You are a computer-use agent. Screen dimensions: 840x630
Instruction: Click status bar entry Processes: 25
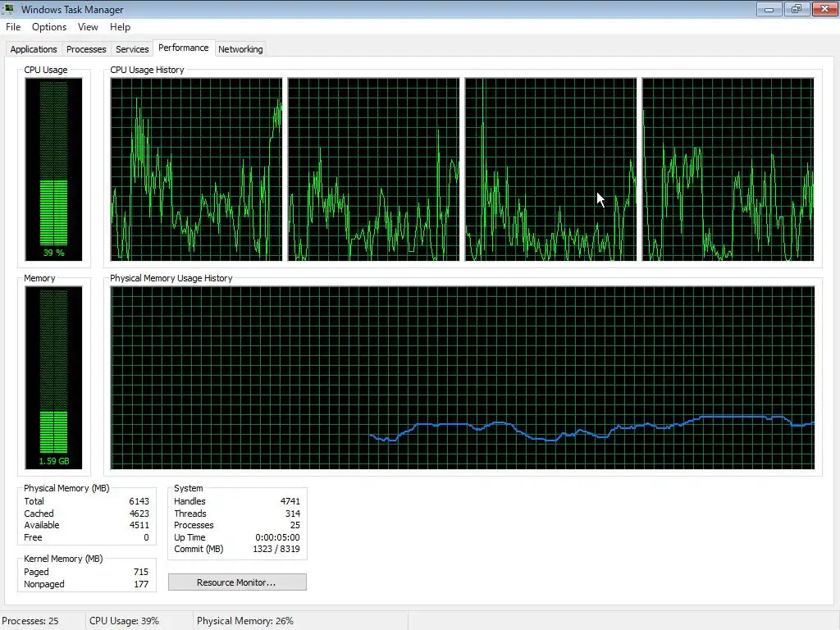click(30, 621)
